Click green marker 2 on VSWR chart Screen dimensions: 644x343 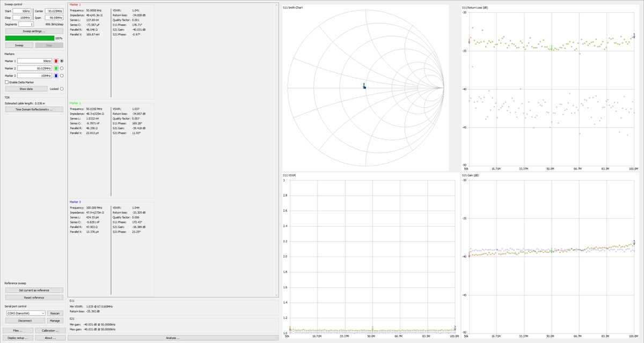pyautogui.click(x=372, y=328)
